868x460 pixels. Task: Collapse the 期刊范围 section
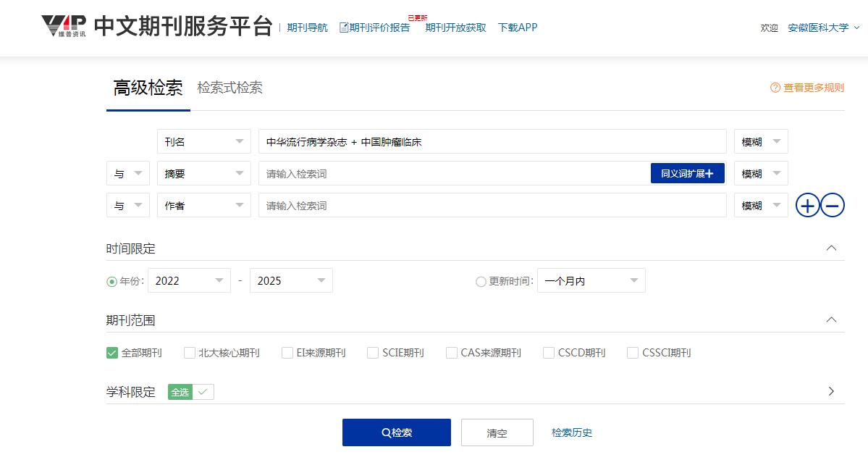coord(831,320)
